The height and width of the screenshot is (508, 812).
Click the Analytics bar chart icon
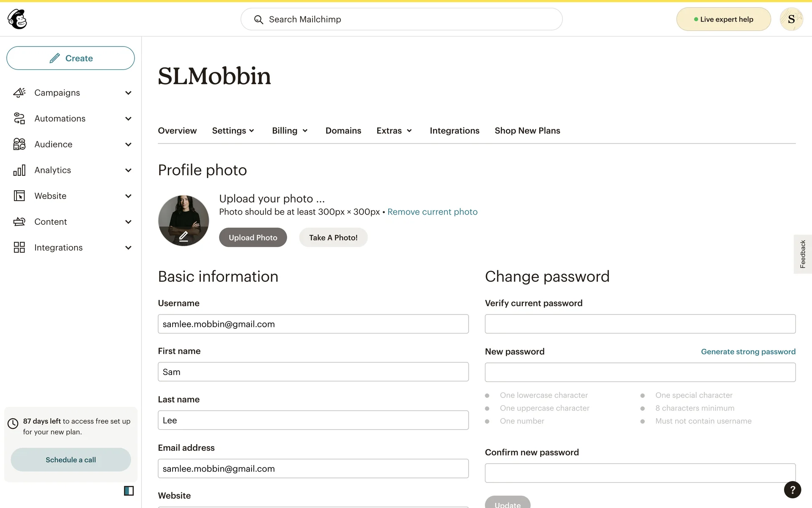point(19,170)
